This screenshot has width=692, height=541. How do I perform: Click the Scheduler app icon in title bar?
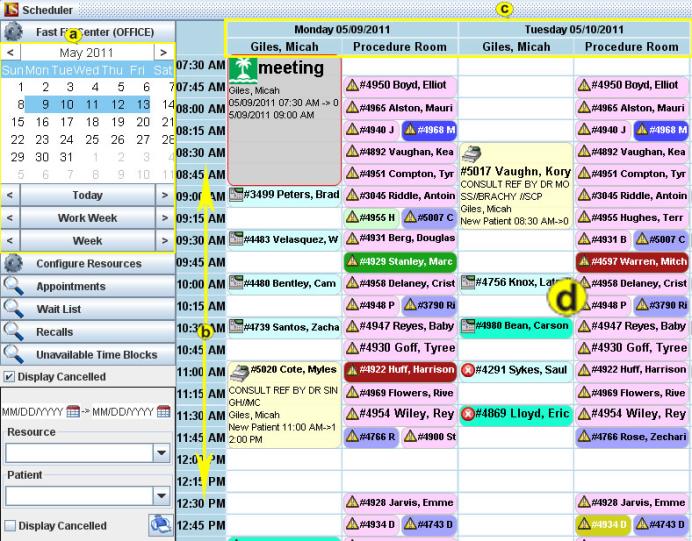pyautogui.click(x=11, y=9)
